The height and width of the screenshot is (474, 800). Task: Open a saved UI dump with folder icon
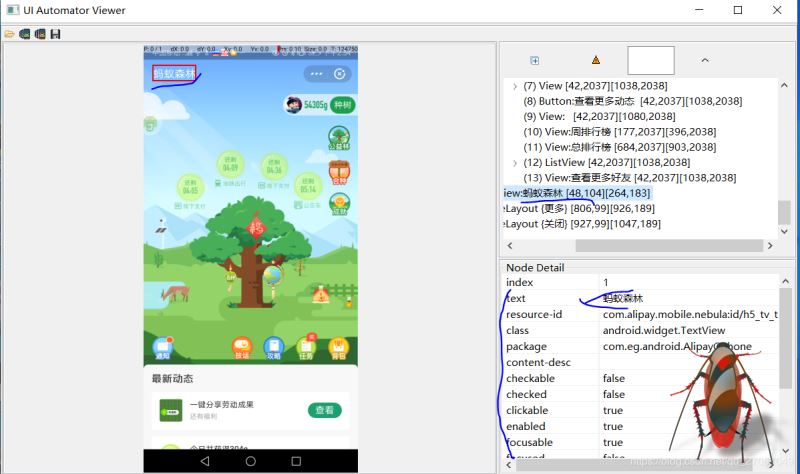(x=9, y=34)
